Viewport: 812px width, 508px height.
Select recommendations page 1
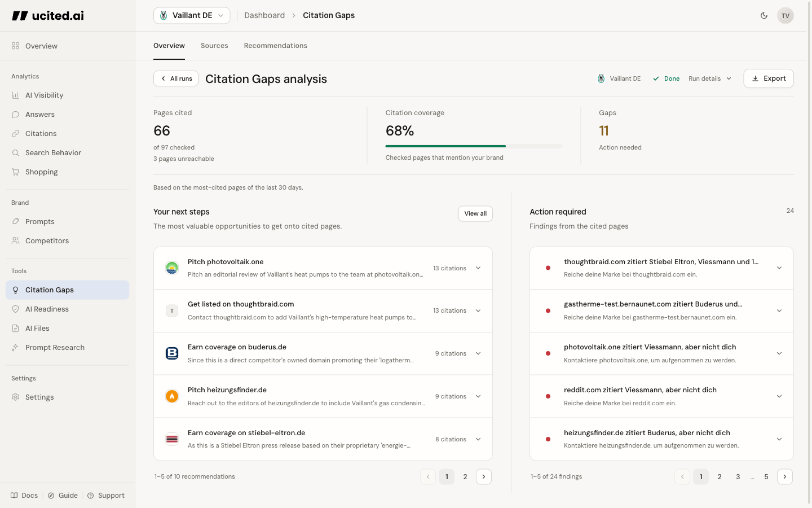[447, 477]
